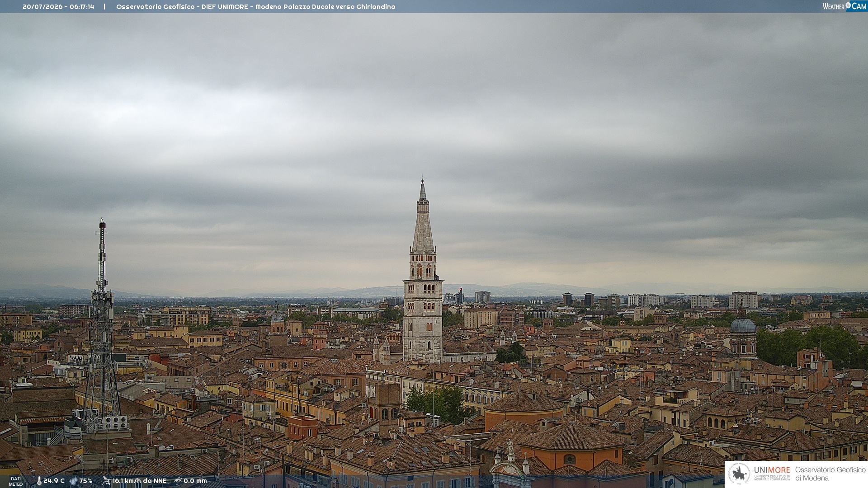Select the 75% humidity value
The image size is (868, 488).
[85, 481]
